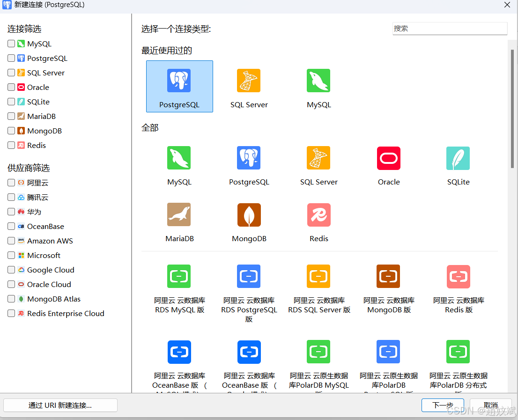Tick the Oracle filter checkbox

[11, 87]
